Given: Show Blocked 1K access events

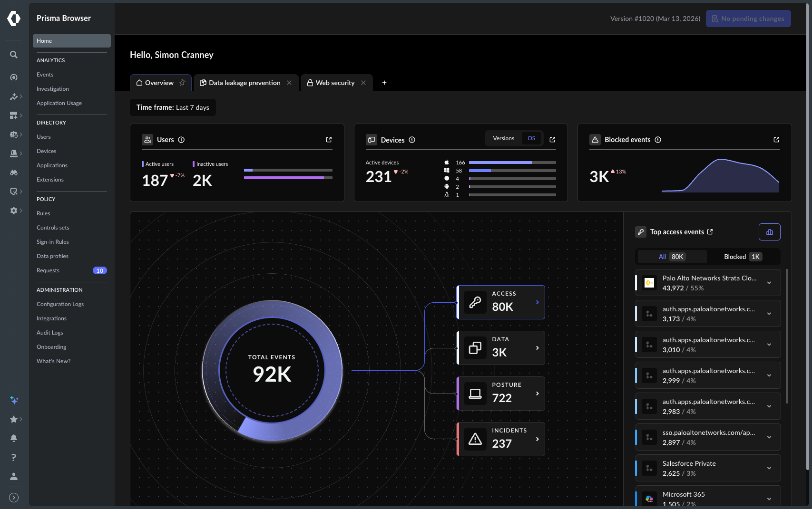Looking at the screenshot, I should click(743, 257).
